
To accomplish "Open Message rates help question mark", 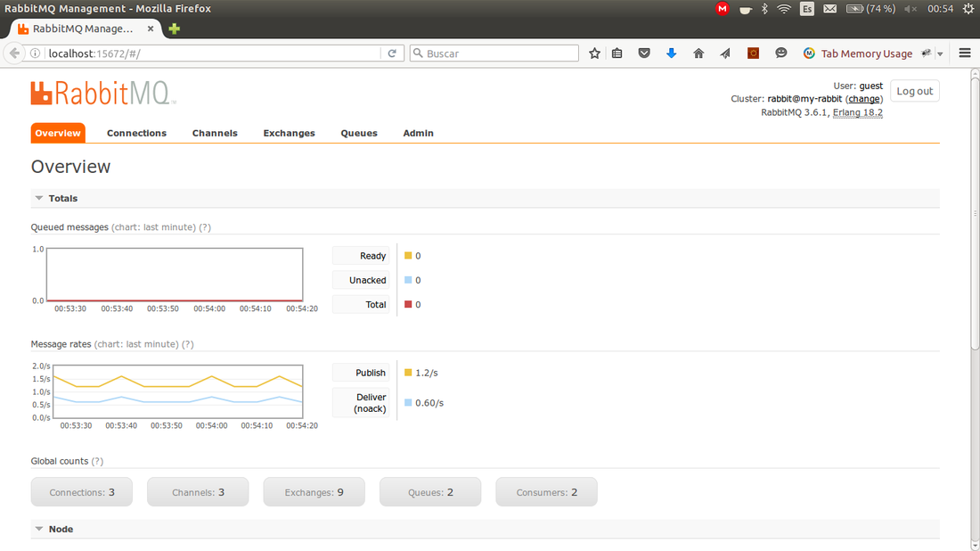I will point(187,344).
